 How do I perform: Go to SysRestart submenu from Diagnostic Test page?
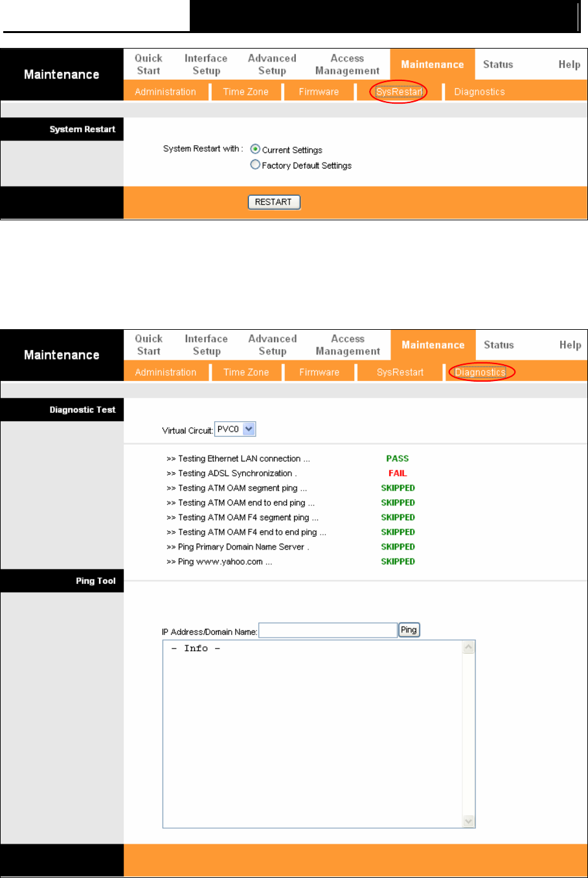coord(400,373)
